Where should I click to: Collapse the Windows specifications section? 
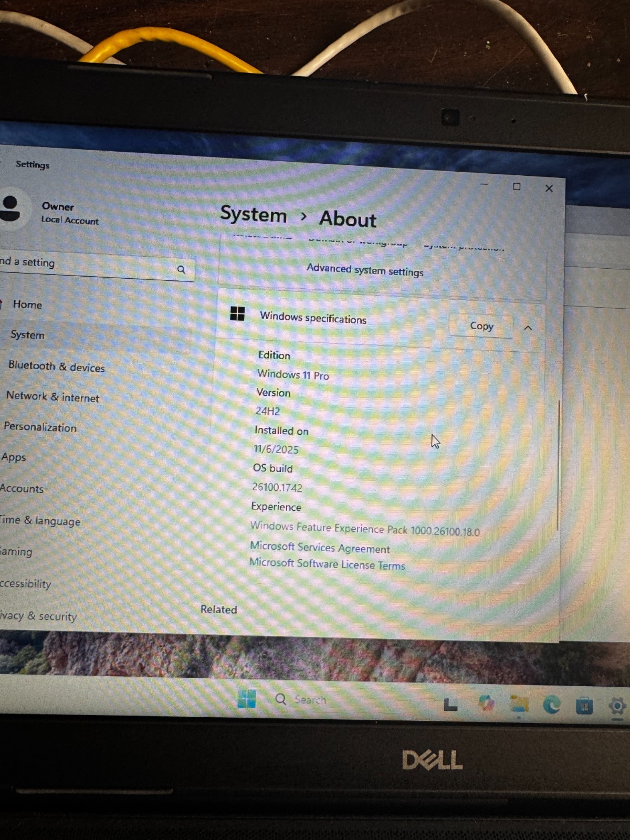coord(528,328)
